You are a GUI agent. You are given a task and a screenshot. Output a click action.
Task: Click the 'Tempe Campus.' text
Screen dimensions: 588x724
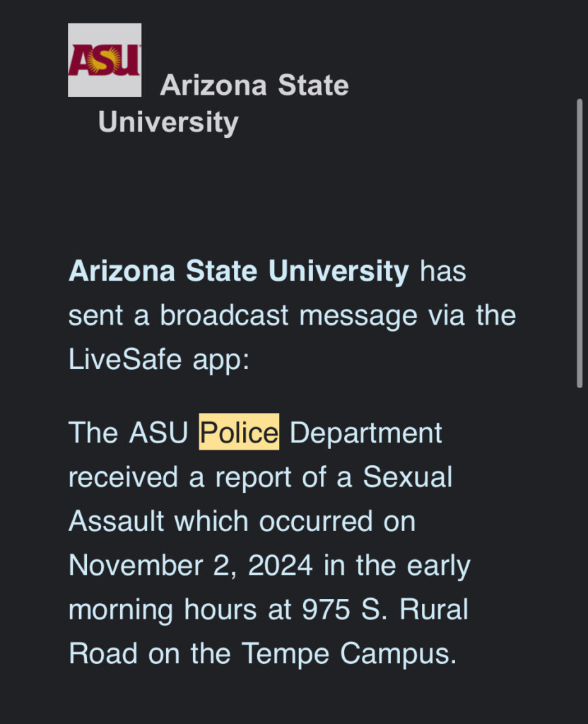coord(349,654)
